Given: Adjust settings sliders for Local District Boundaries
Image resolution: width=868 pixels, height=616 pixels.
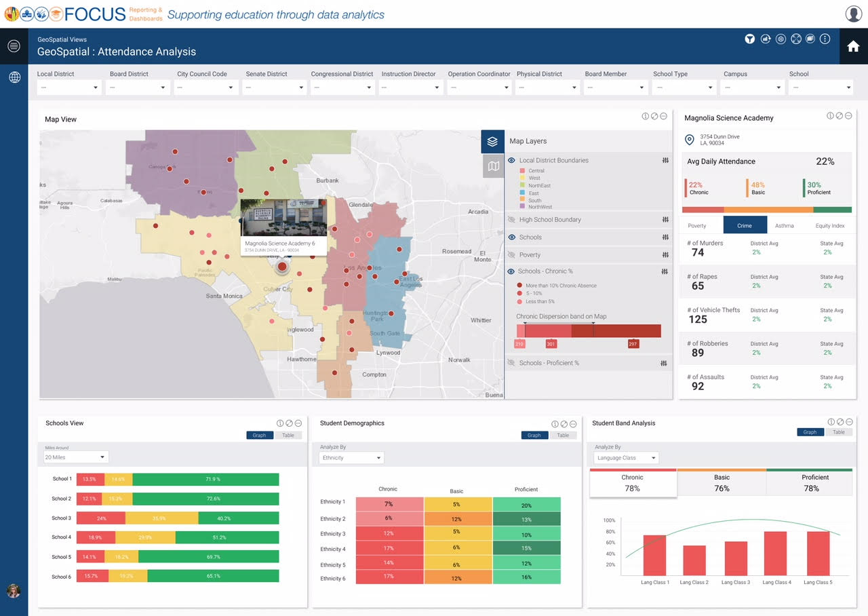Looking at the screenshot, I should [x=665, y=160].
